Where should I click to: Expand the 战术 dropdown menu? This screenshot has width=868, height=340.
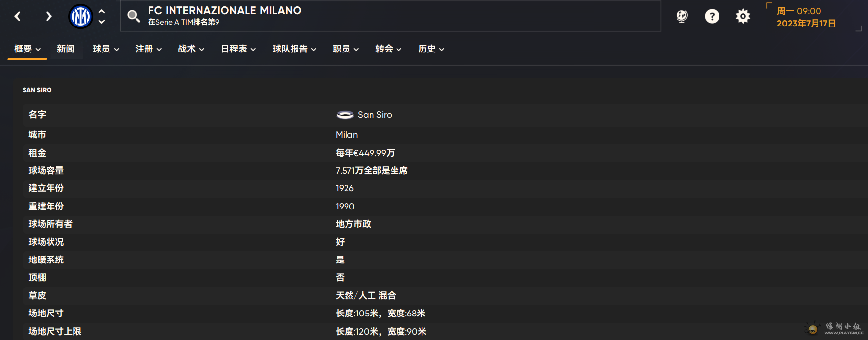[x=191, y=49]
